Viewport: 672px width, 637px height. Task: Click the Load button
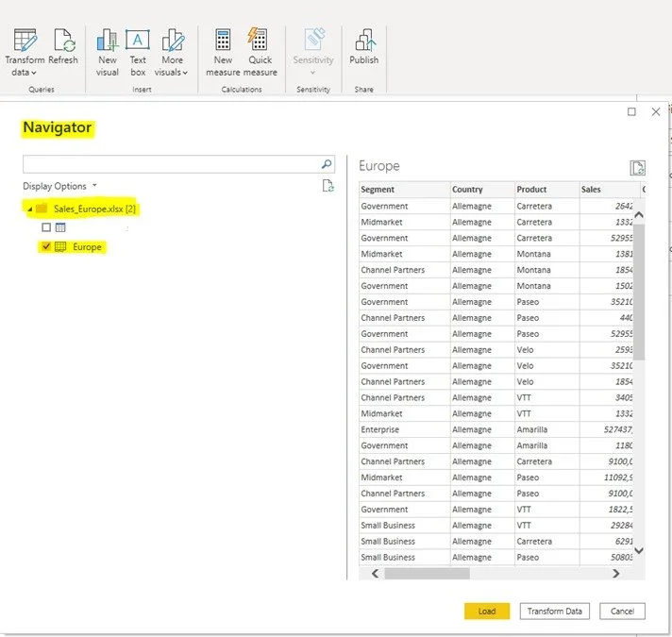pos(487,612)
